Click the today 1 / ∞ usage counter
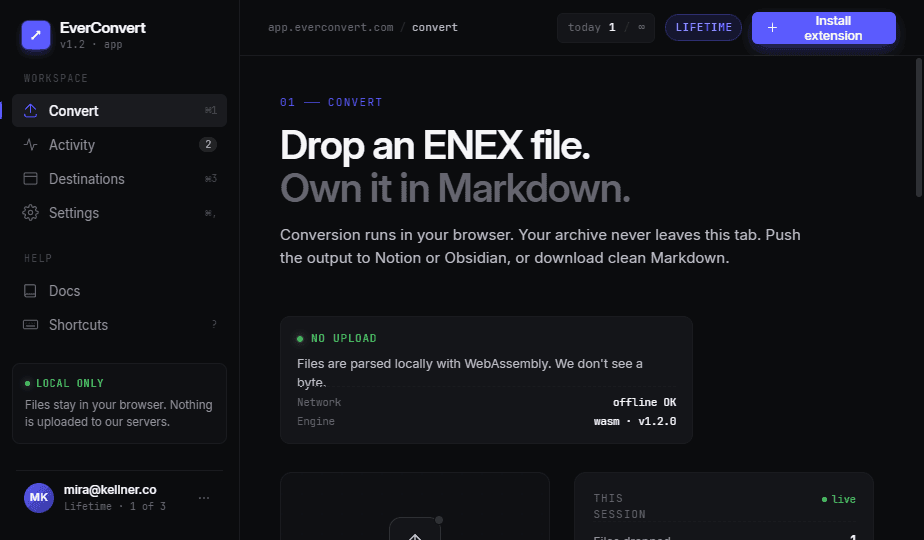 (x=606, y=28)
